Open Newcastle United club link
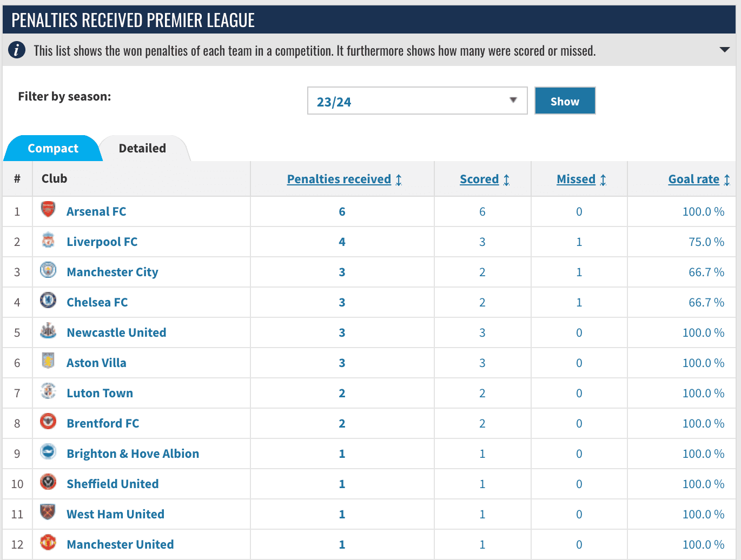Screen dimensions: 741x560 [x=116, y=332]
